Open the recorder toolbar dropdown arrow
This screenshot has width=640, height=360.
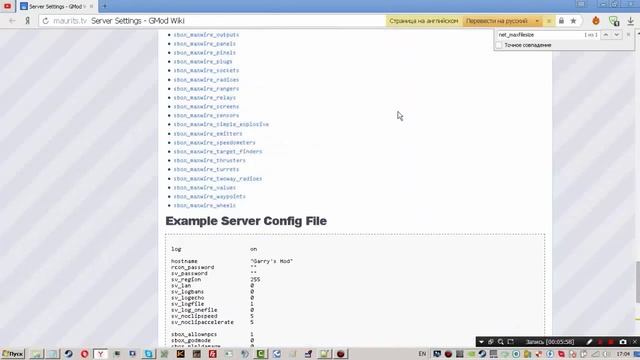coord(481,342)
